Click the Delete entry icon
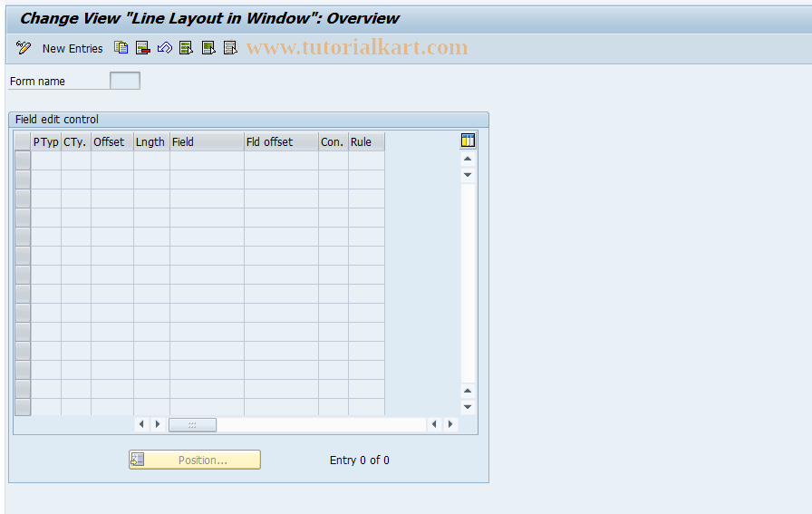Viewport: 812px width, 514px height. (x=143, y=48)
